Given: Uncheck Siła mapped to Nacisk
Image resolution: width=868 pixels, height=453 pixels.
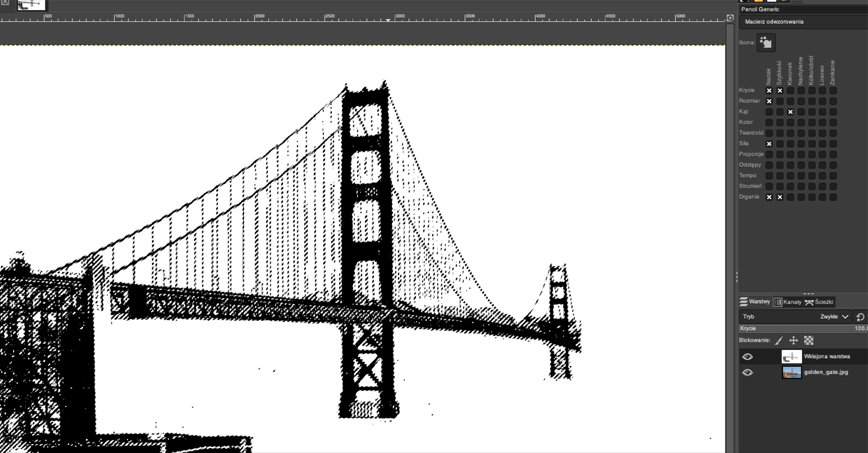Looking at the screenshot, I should [x=769, y=144].
